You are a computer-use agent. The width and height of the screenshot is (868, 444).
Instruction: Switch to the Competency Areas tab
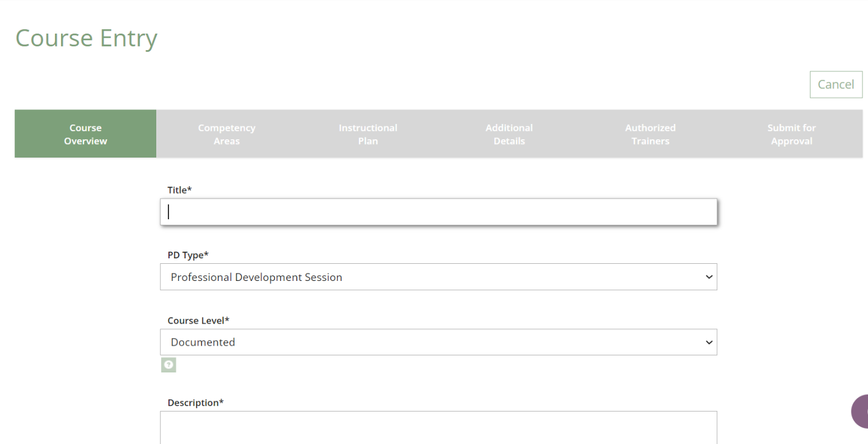point(226,134)
